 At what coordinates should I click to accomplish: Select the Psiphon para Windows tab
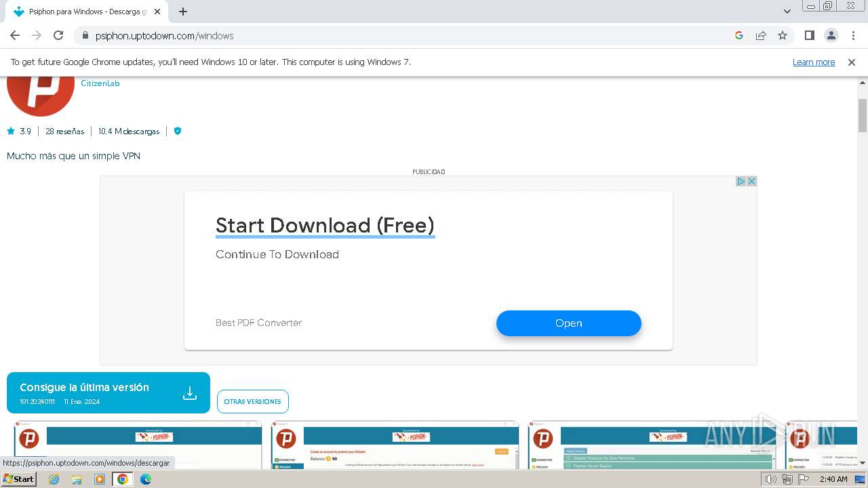pyautogui.click(x=87, y=12)
